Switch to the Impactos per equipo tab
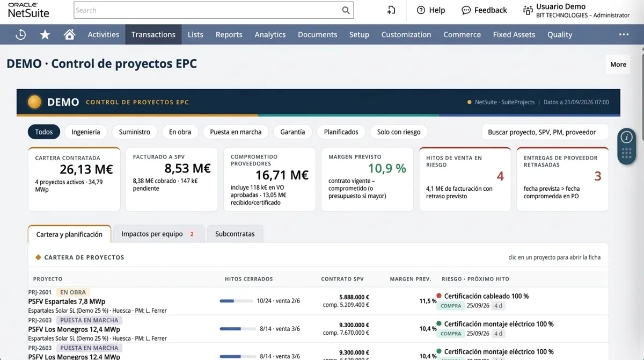The width and height of the screenshot is (644, 360). 159,234
